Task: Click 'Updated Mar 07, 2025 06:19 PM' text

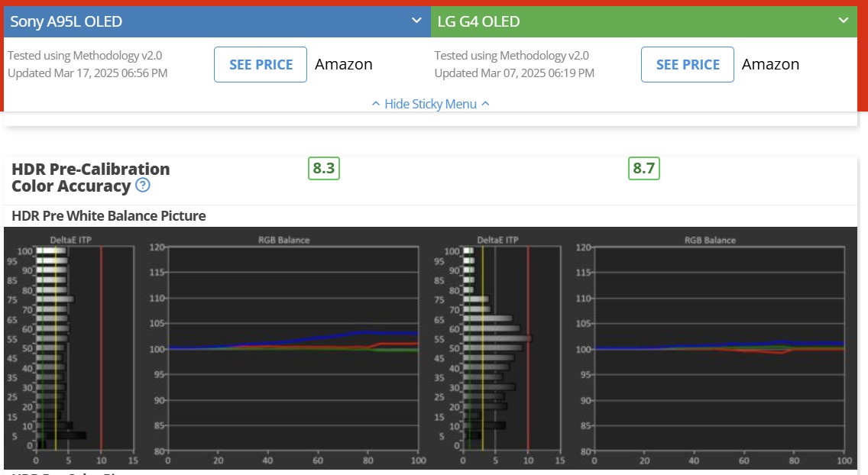Action: point(514,73)
